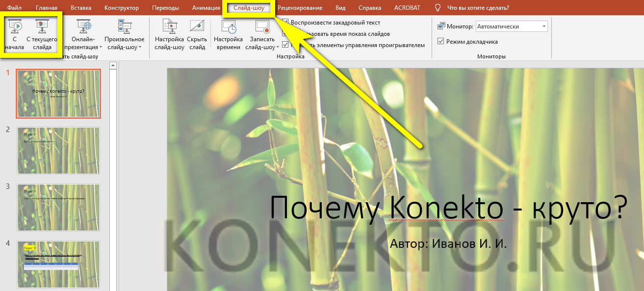Toggle 'Воспроизвести закадровый текст' checkbox

click(x=285, y=23)
